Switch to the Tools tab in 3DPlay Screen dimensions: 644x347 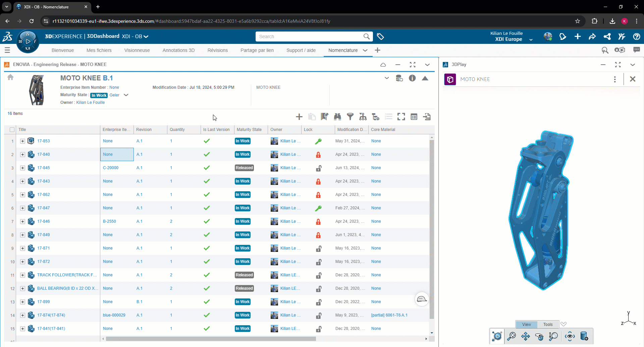[x=548, y=324]
